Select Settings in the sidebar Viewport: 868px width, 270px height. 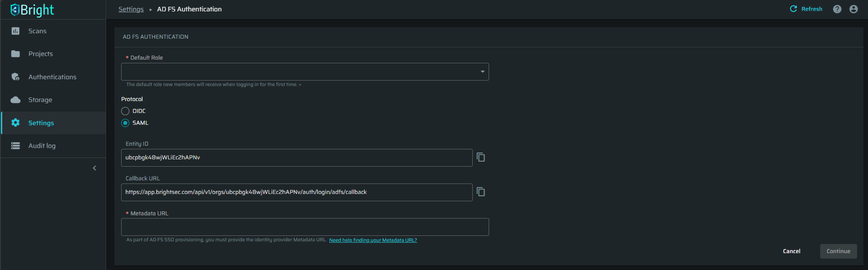(53, 123)
